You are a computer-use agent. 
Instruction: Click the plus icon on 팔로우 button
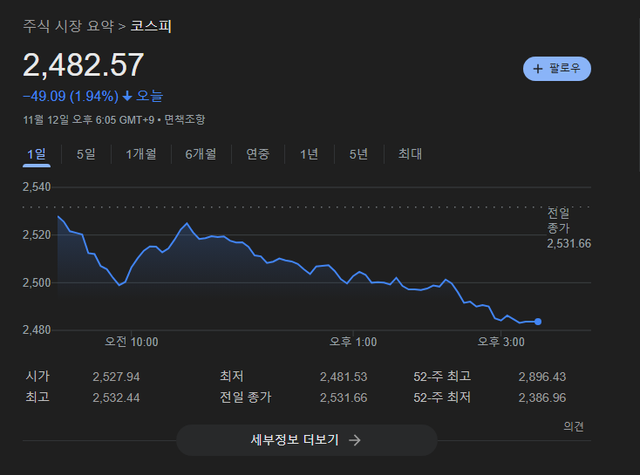pos(538,69)
